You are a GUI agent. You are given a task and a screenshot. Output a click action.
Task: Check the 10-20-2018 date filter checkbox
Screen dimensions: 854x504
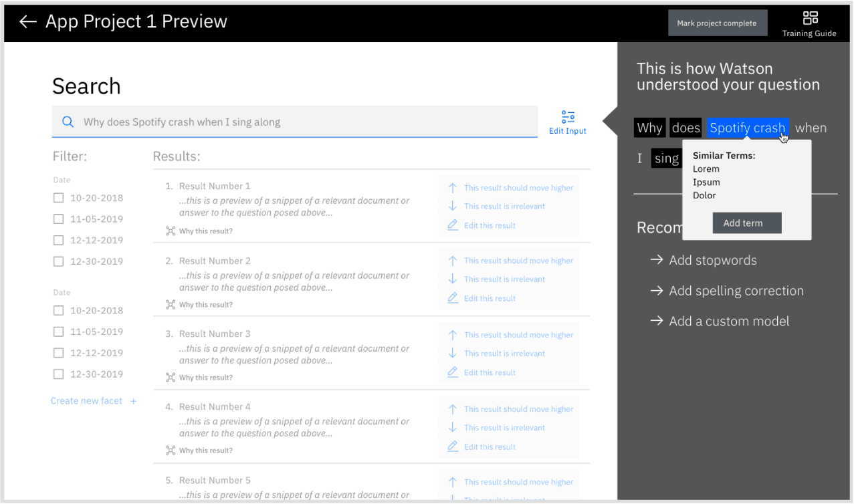pos(58,197)
